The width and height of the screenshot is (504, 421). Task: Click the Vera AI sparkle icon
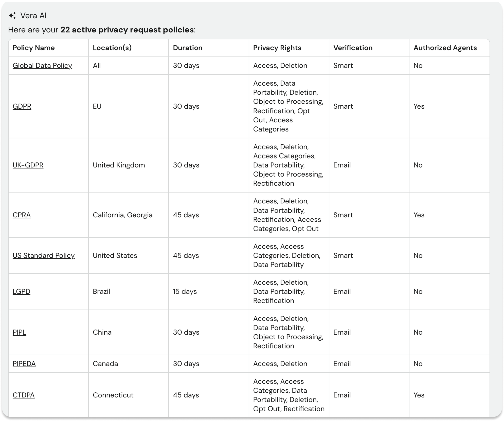[x=12, y=16]
